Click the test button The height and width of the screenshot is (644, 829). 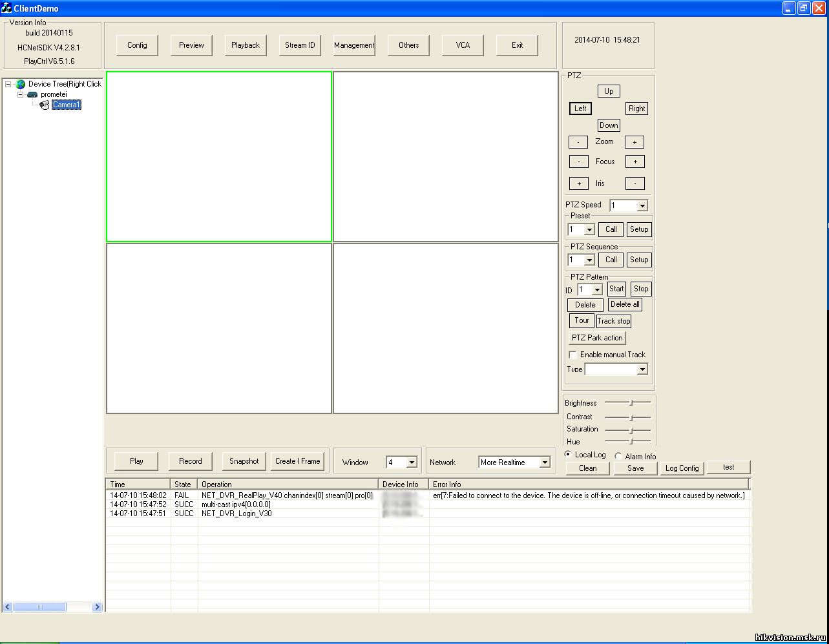(x=728, y=467)
